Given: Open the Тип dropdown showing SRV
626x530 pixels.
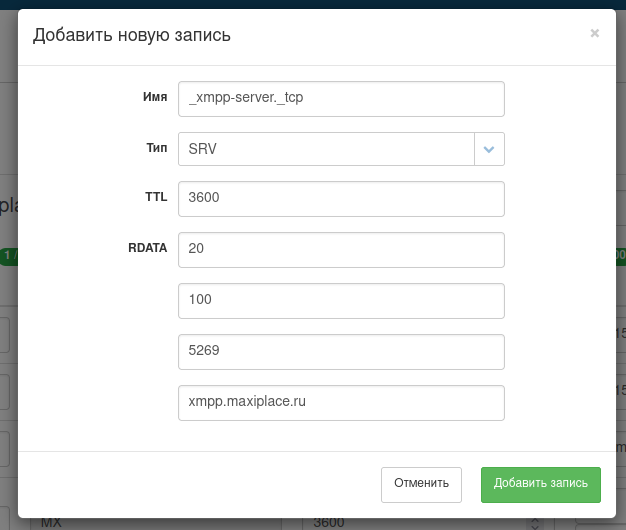Looking at the screenshot, I should [x=326, y=149].
